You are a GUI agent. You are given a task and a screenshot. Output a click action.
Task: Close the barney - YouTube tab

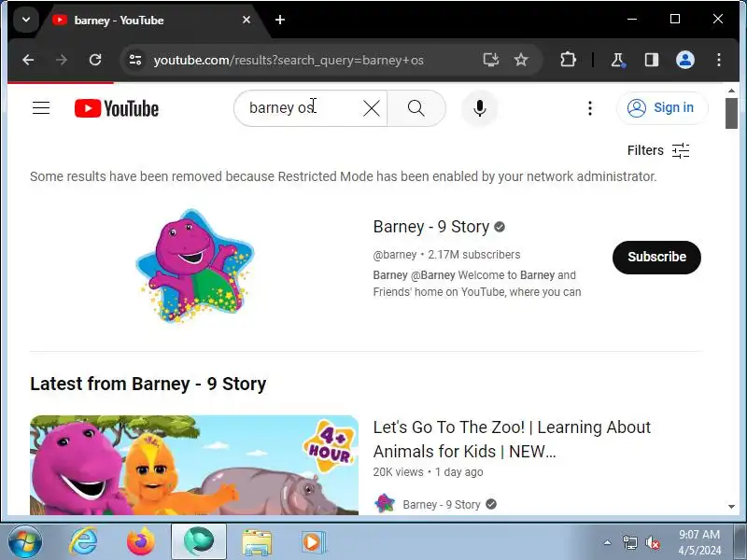click(247, 20)
